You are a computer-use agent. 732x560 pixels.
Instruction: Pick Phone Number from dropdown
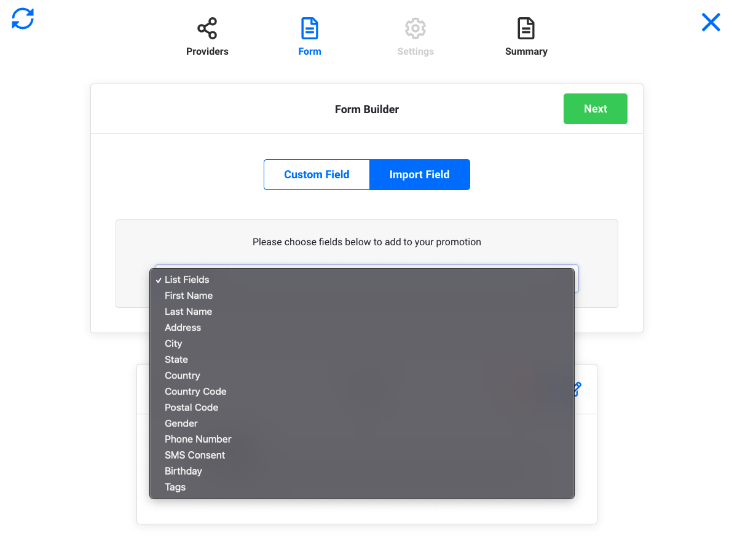click(x=198, y=440)
